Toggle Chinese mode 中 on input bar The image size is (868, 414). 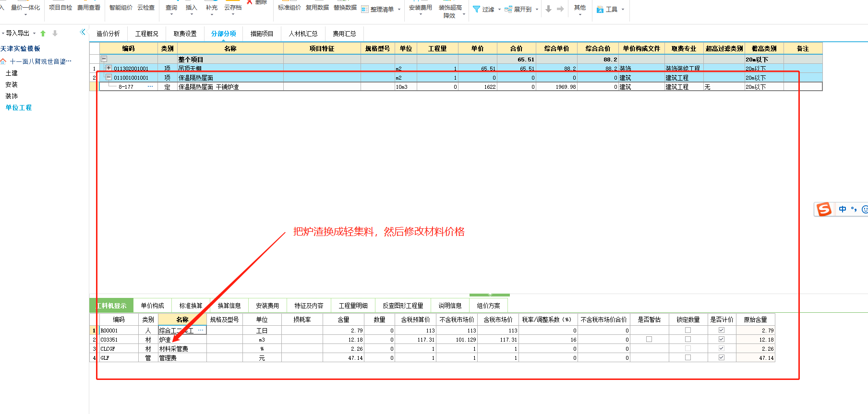[843, 209]
